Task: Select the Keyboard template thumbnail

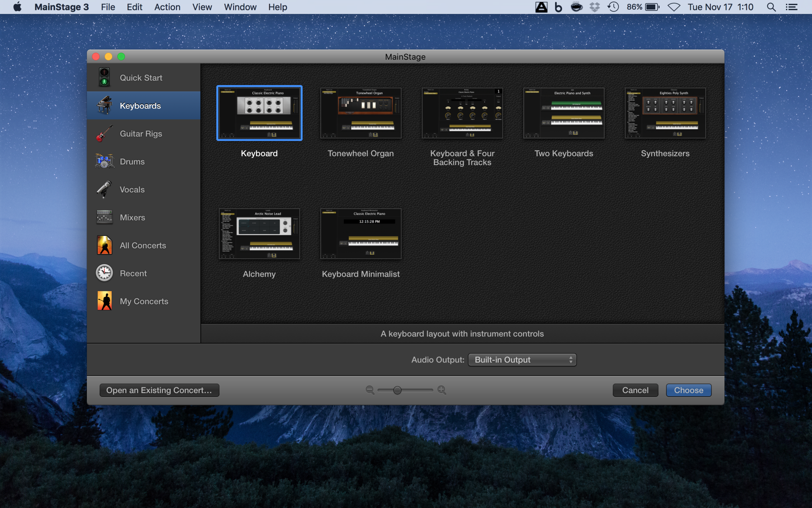Action: pos(259,113)
